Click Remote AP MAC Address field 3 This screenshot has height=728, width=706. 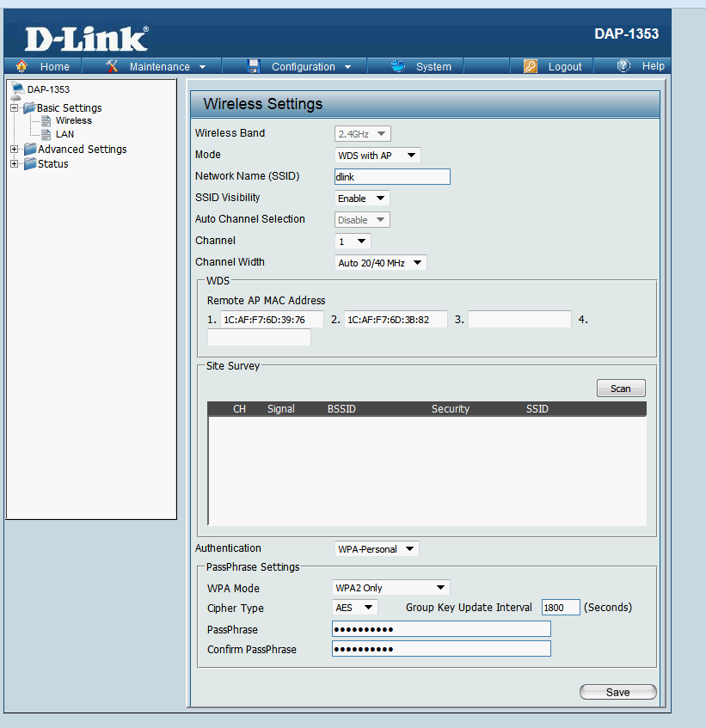[x=519, y=320]
